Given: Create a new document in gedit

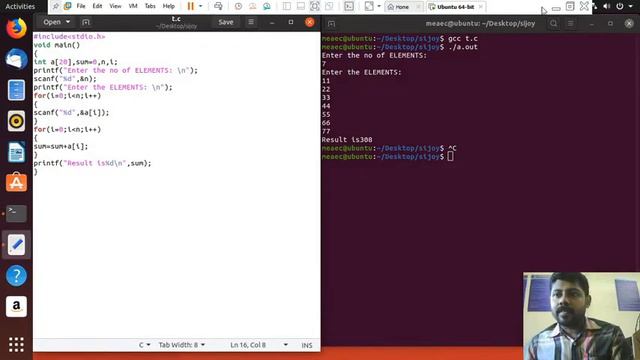Looking at the screenshot, I should [x=86, y=22].
